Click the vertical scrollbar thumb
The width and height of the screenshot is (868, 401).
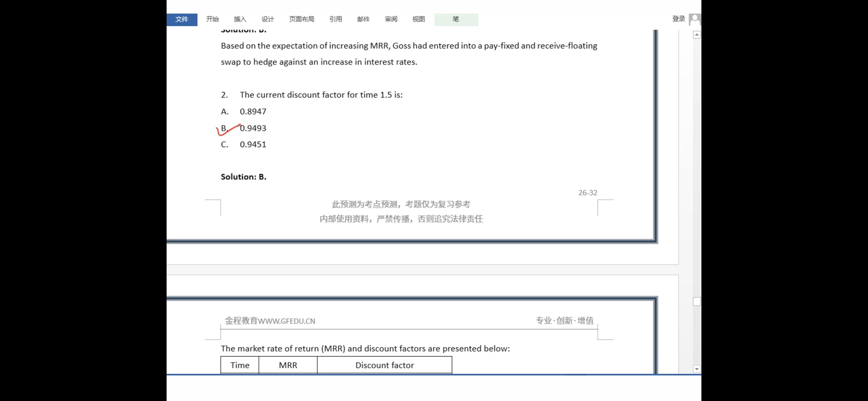coord(697,302)
